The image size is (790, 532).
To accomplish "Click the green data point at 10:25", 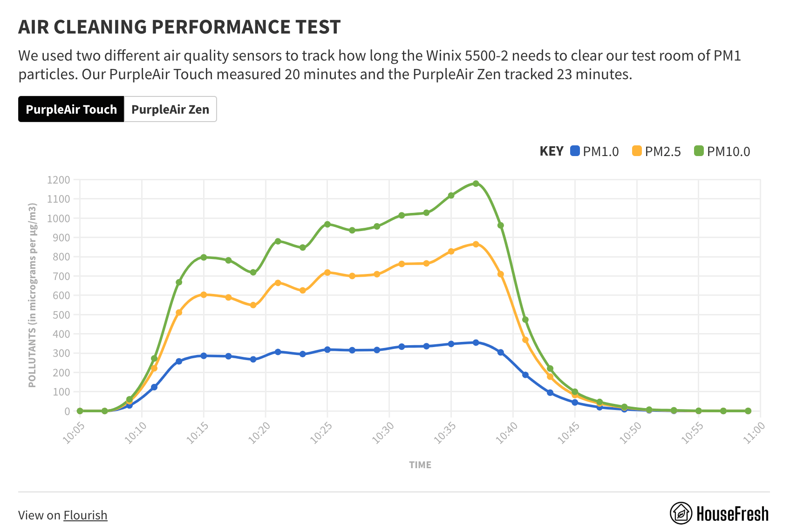I will pos(327,223).
